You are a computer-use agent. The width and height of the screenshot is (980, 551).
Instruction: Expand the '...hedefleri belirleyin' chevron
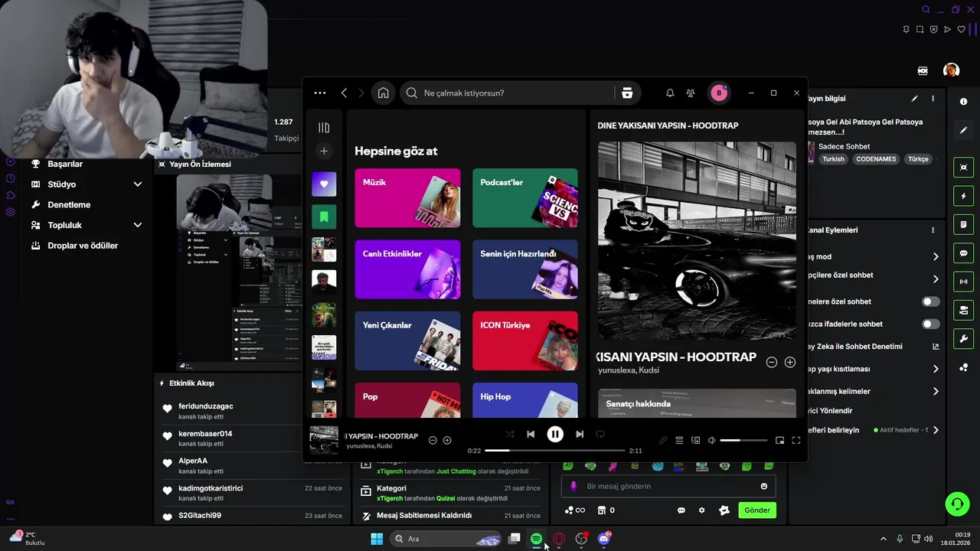coord(936,430)
